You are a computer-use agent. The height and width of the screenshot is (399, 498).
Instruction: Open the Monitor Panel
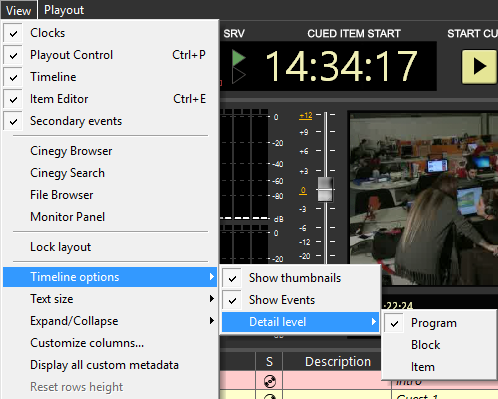click(x=110, y=217)
